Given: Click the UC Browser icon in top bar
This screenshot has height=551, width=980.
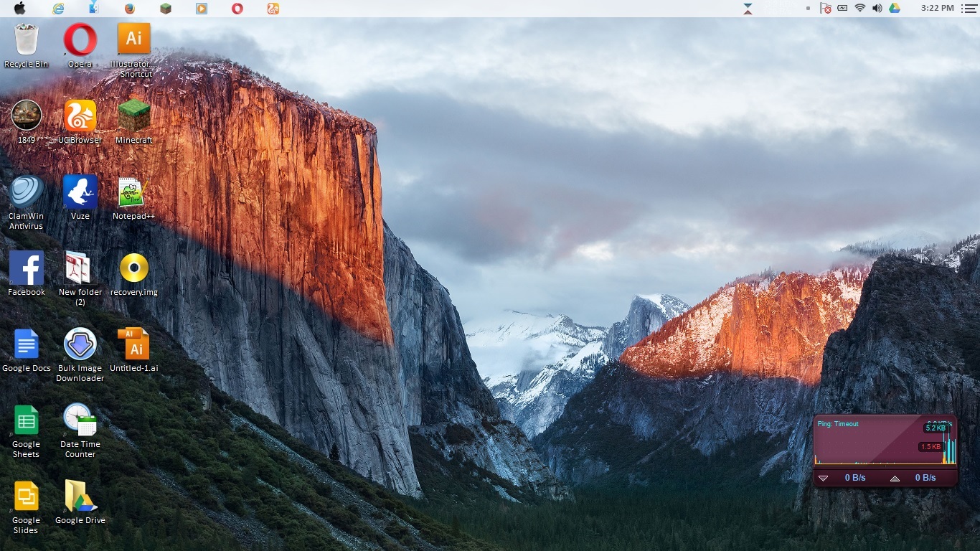Looking at the screenshot, I should [273, 9].
